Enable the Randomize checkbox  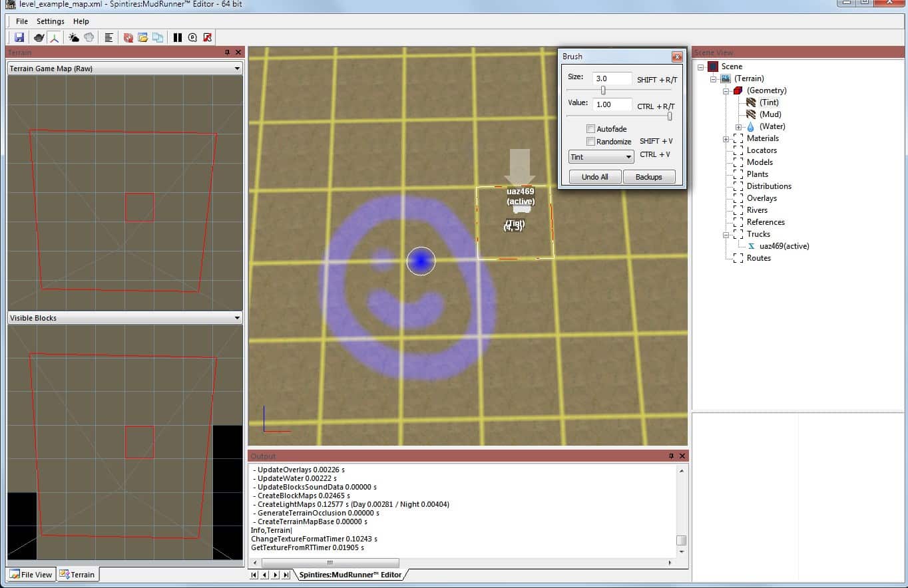[590, 142]
